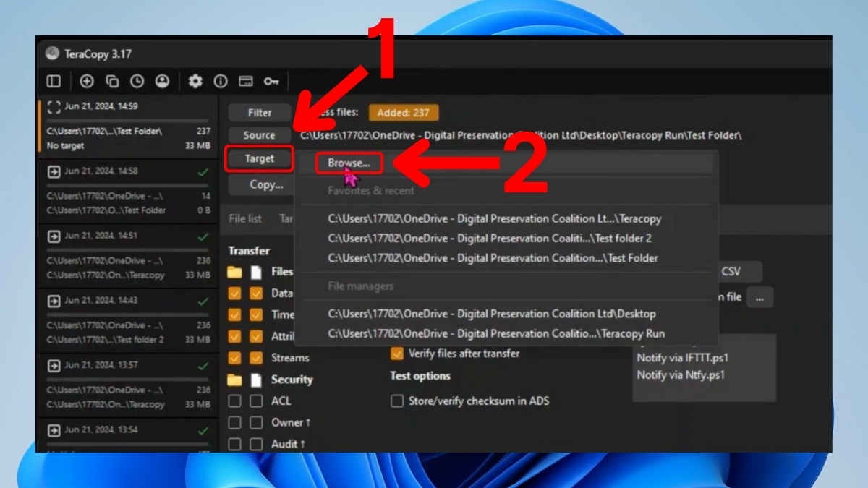Click the progress bar of the 14:59 job

point(127,120)
